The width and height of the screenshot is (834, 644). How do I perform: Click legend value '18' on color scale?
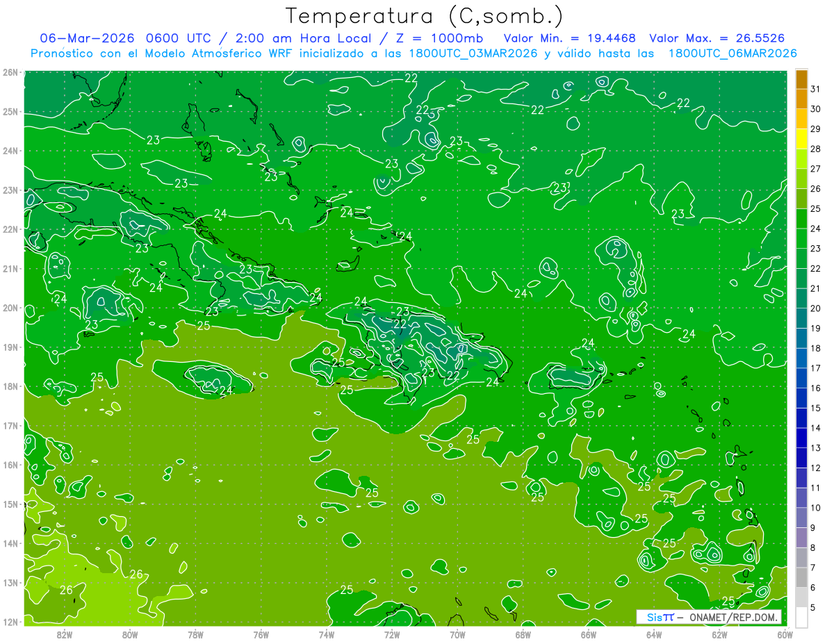(815, 348)
